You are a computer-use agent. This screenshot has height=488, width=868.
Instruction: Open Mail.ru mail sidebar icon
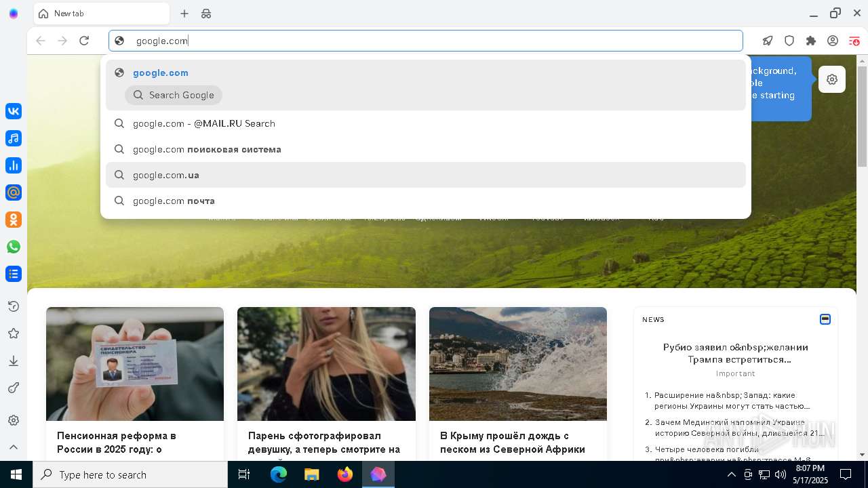[x=14, y=192]
